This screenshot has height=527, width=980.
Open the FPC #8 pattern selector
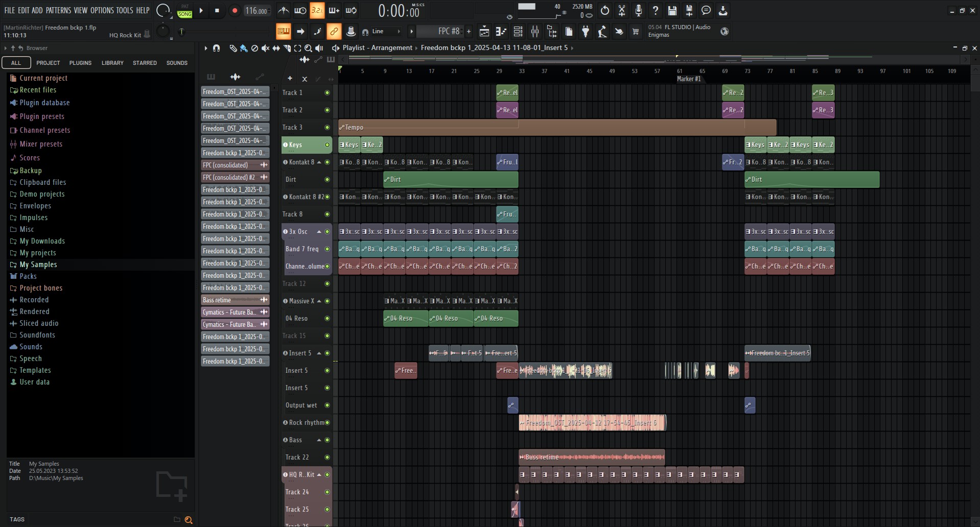tap(439, 32)
